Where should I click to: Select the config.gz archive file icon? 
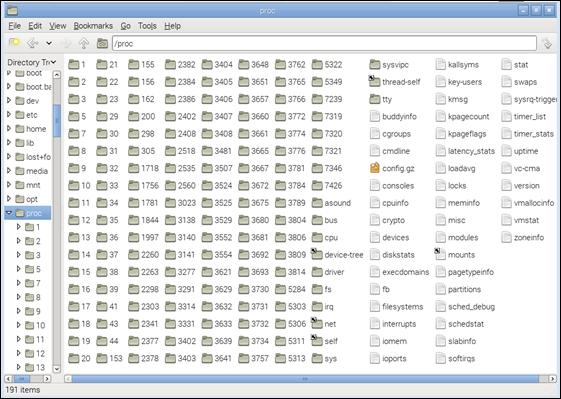375,168
